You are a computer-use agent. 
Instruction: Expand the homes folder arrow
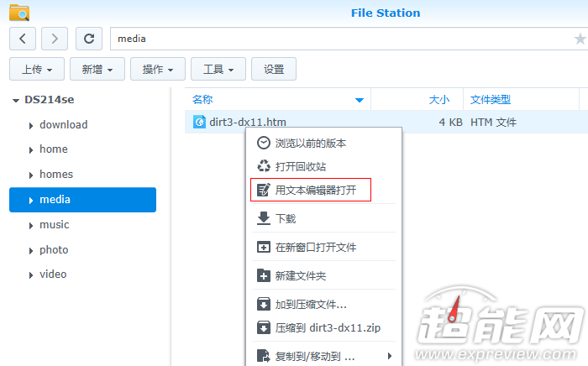[31, 175]
